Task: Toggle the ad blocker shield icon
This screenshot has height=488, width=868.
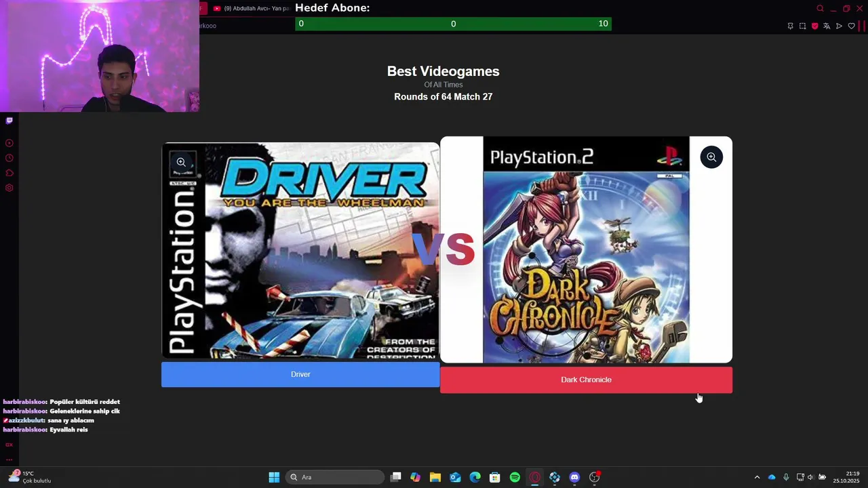Action: pyautogui.click(x=814, y=26)
